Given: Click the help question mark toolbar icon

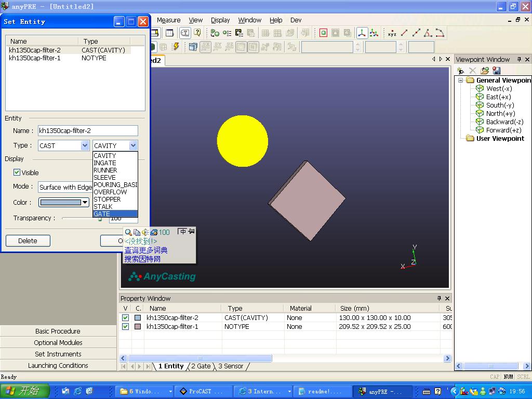Looking at the screenshot, I should [197, 33].
